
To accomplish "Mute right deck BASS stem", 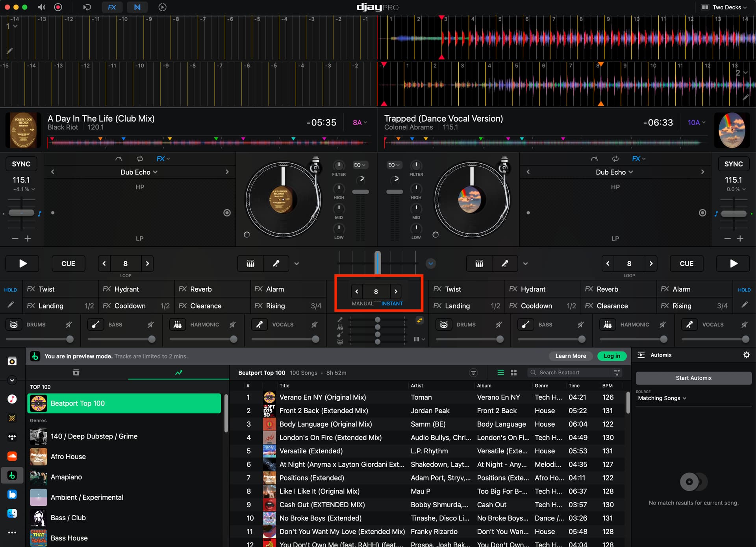I will pyautogui.click(x=581, y=325).
